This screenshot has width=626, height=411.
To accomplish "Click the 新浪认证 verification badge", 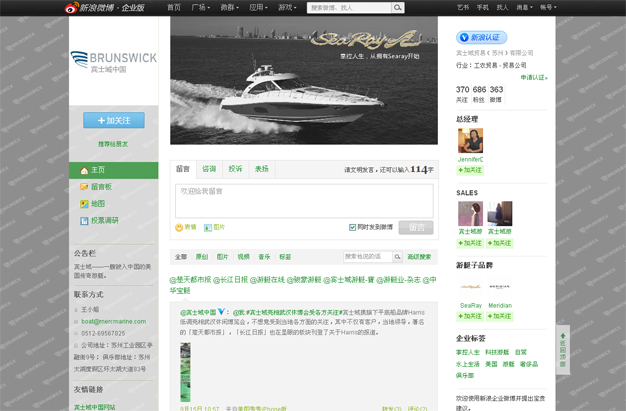I will pos(481,38).
